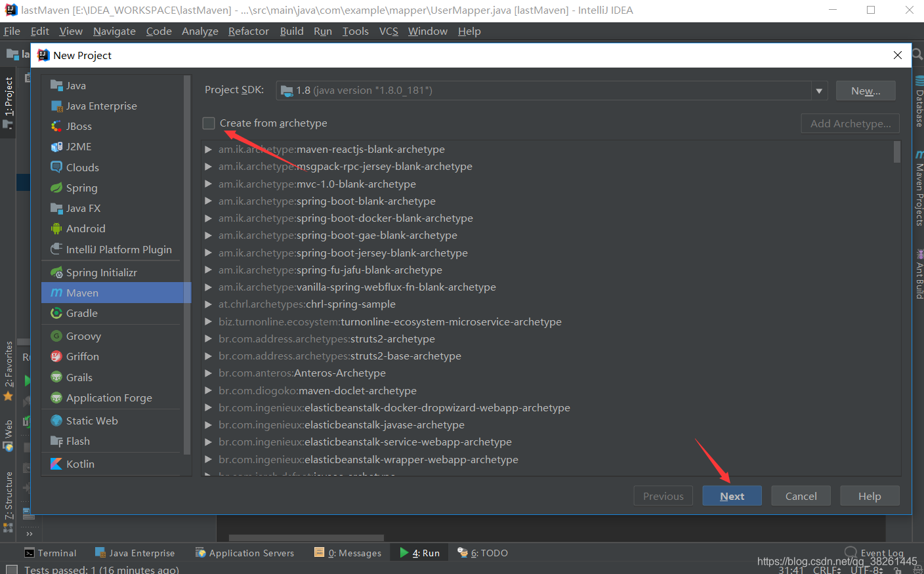Image resolution: width=924 pixels, height=574 pixels.
Task: Choose the IntelliJ Platform Plugin icon
Action: [56, 249]
